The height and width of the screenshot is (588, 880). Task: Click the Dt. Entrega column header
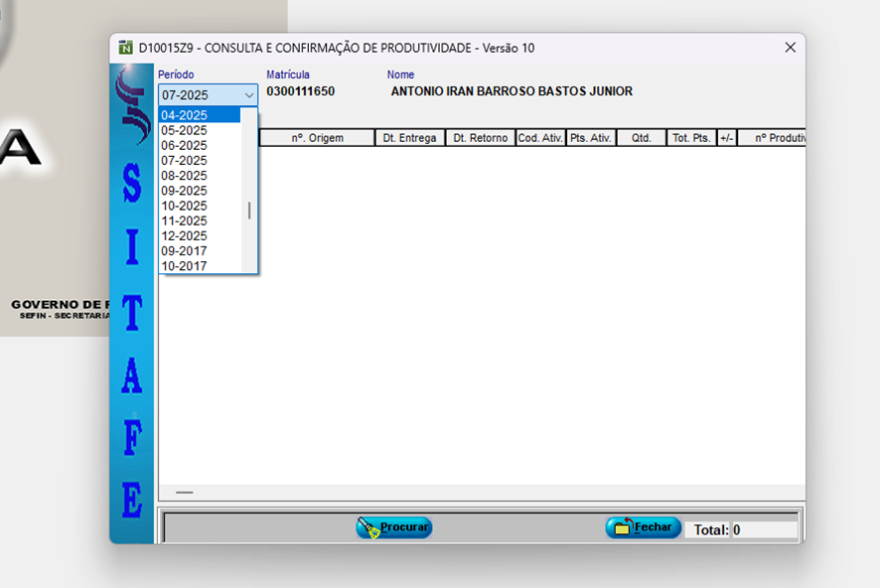(409, 138)
